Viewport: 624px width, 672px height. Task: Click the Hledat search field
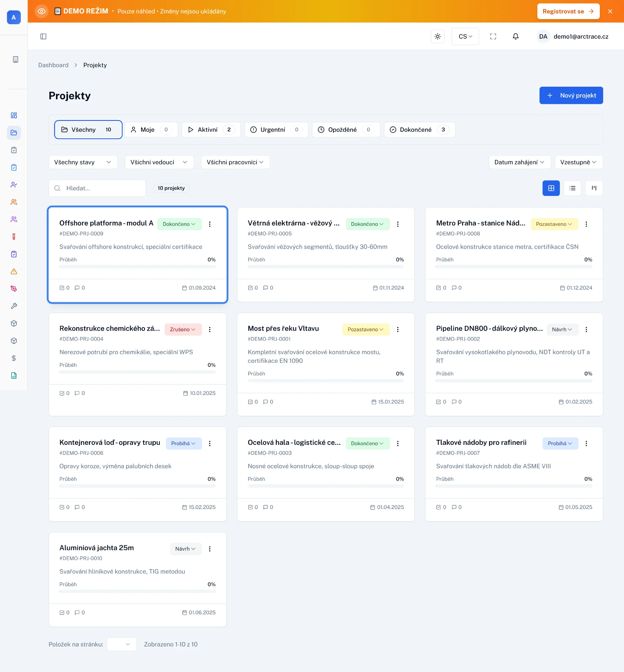[x=101, y=188]
